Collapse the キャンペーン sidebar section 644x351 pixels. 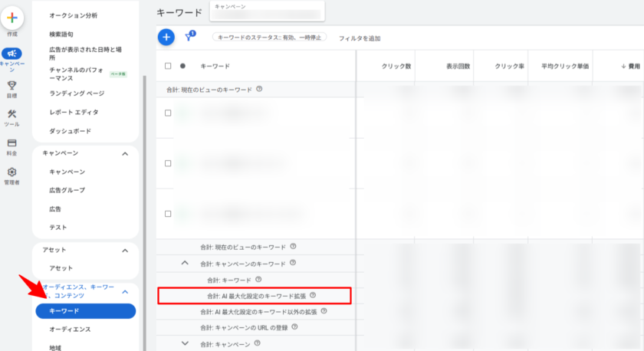tap(125, 153)
